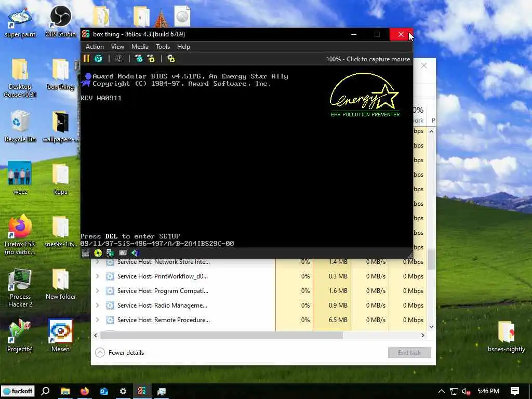Select the Recycle Bin icon
The height and width of the screenshot is (399, 532).
[x=20, y=127]
